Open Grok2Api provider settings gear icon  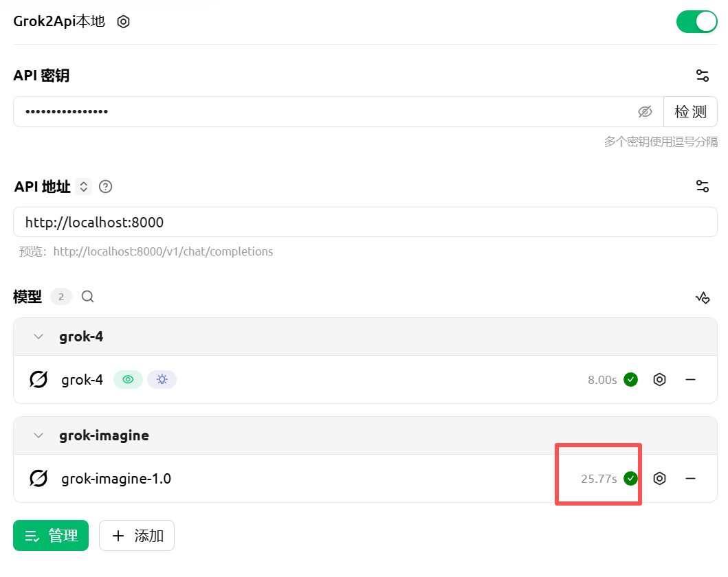pos(123,21)
